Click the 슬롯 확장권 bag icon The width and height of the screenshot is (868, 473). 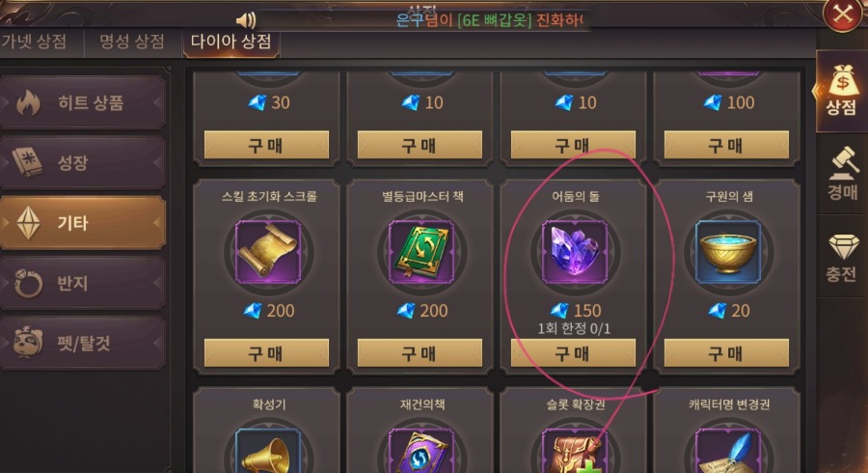tap(575, 452)
